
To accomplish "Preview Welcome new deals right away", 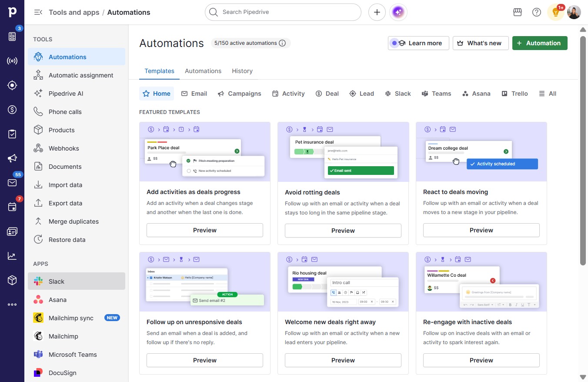I will pyautogui.click(x=343, y=360).
